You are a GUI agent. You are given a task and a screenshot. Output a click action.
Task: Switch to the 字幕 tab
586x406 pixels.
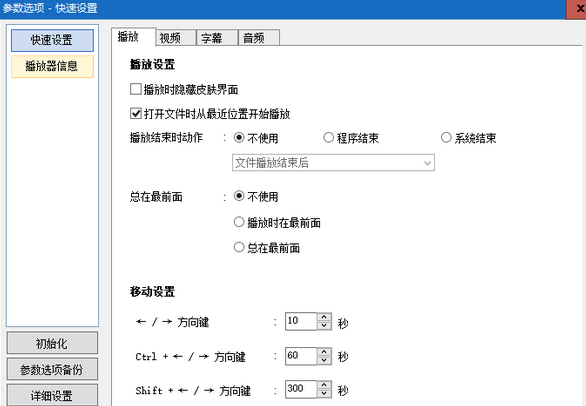(218, 37)
